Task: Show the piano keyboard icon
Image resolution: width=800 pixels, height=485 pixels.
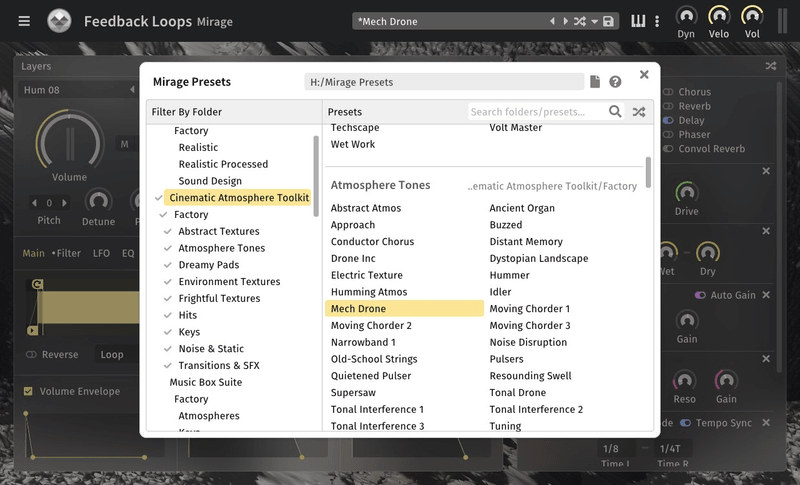Action: pyautogui.click(x=638, y=21)
